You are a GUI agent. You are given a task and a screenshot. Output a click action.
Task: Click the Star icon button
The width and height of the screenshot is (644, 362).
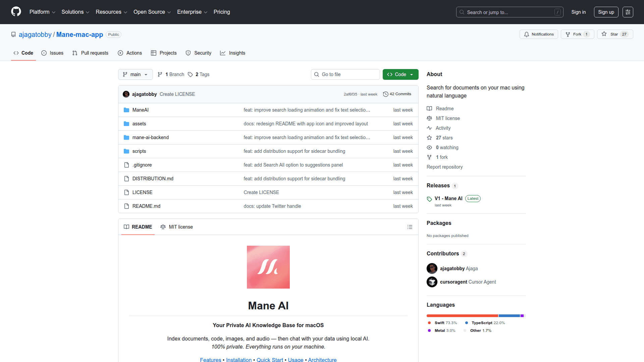click(x=604, y=34)
